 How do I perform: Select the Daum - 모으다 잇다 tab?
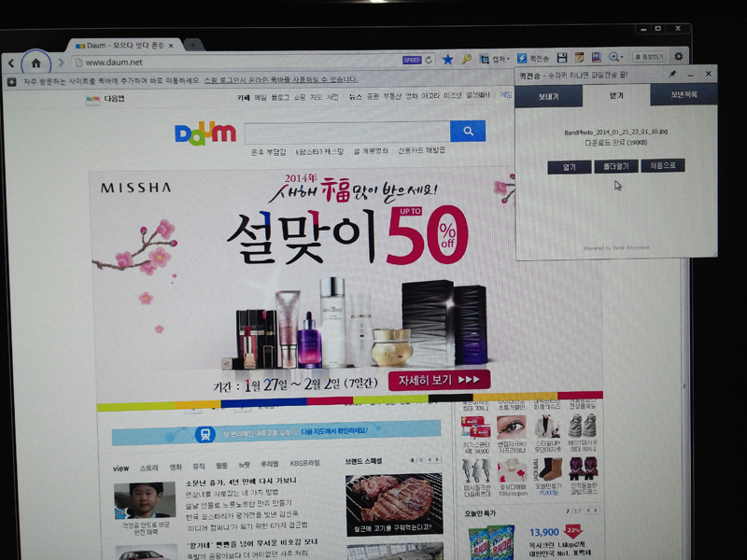pyautogui.click(x=124, y=45)
